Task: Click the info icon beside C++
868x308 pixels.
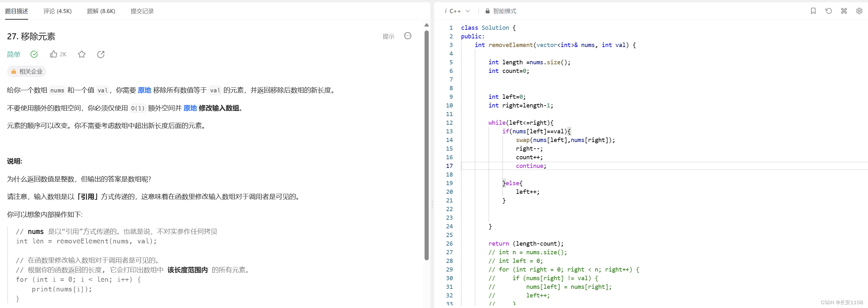Action: click(x=445, y=11)
